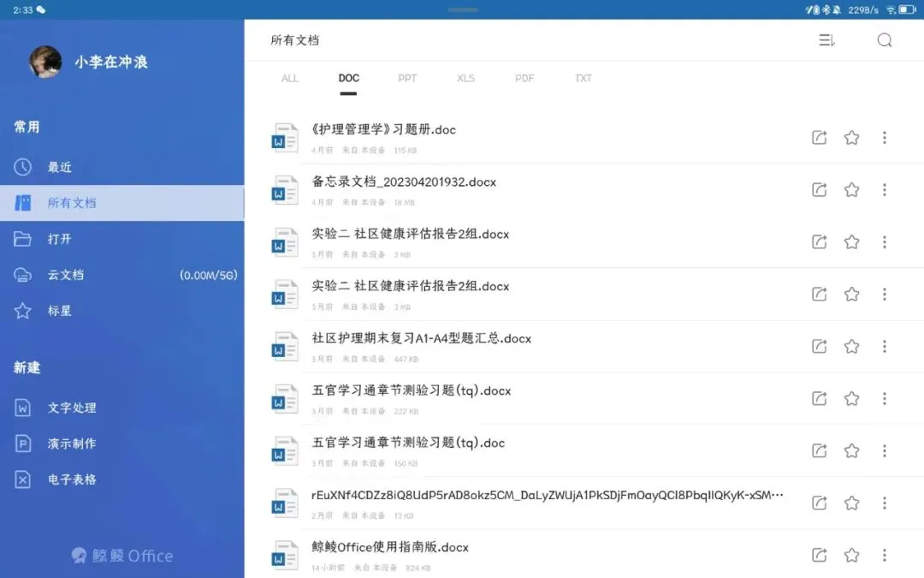Share 五官学习通章节测验习题(tq).doc

[x=819, y=450]
